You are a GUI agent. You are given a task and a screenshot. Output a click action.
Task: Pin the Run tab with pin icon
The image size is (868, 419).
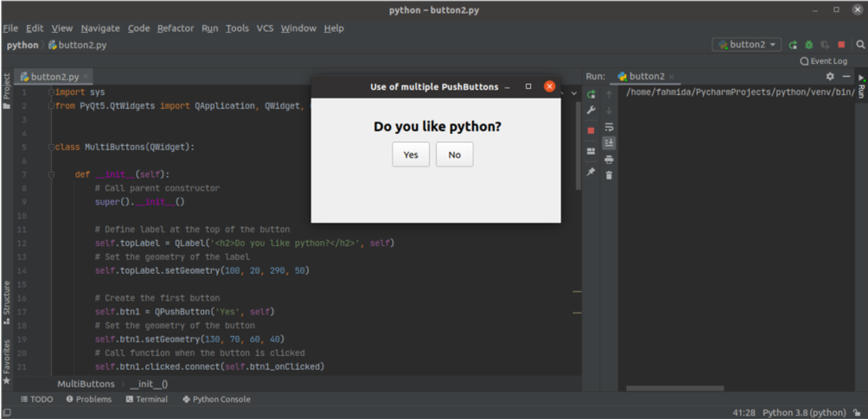click(x=591, y=172)
